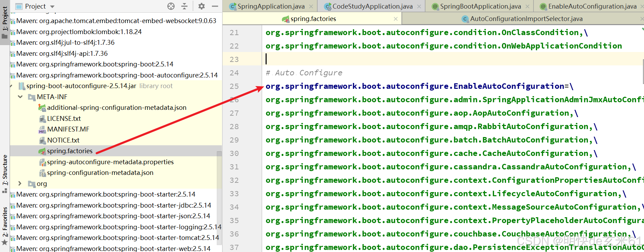The width and height of the screenshot is (644, 252).
Task: Click the EnableAutoConfiguration.java annotation icon
Action: tap(543, 7)
